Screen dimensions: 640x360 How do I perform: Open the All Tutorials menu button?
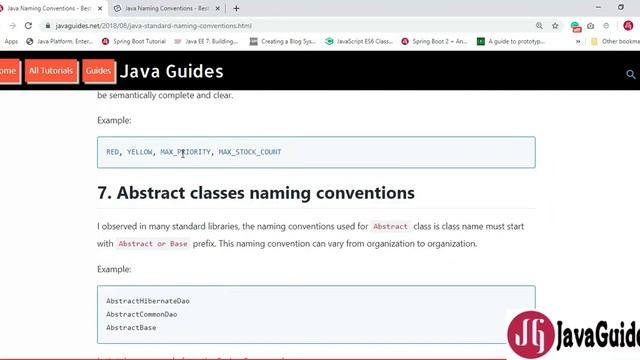tap(51, 71)
